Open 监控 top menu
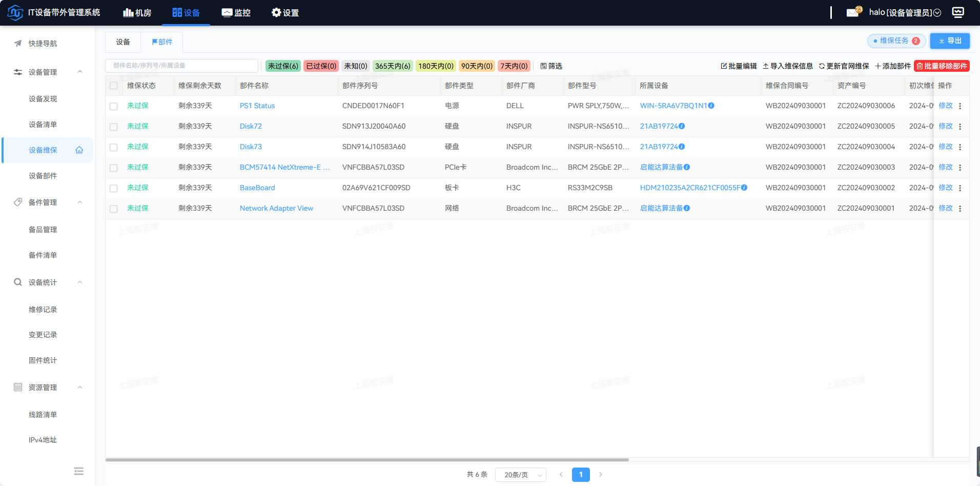This screenshot has width=980, height=486. [x=236, y=12]
